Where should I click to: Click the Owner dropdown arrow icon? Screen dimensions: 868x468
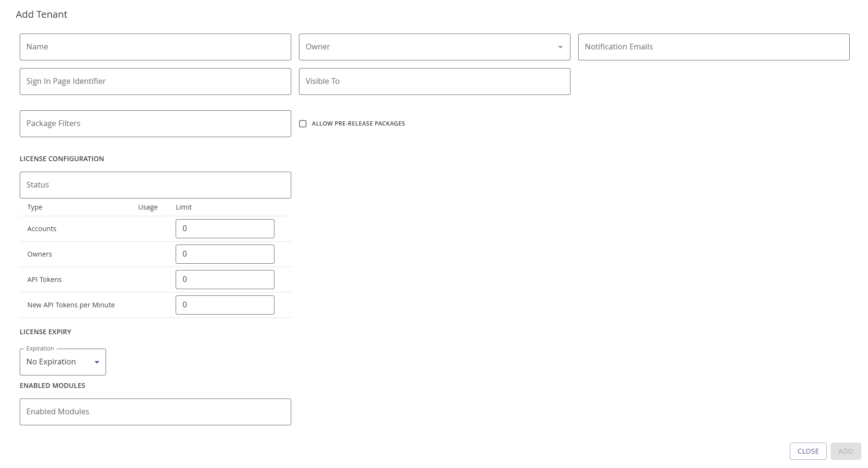pyautogui.click(x=559, y=47)
